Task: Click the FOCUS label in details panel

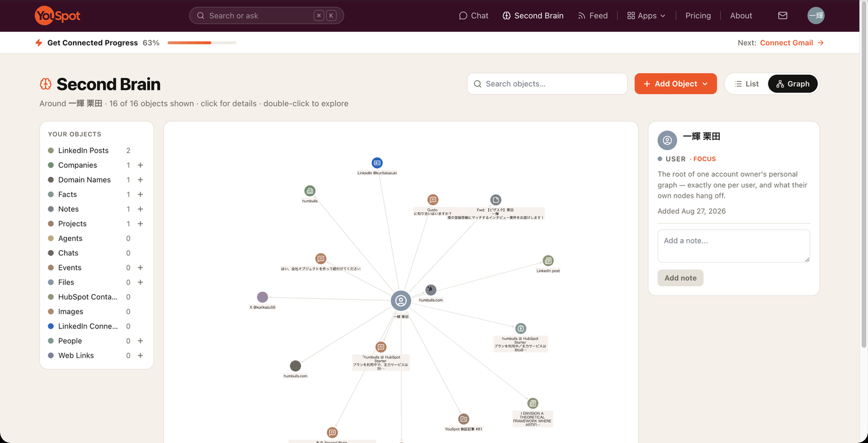Action: (705, 159)
